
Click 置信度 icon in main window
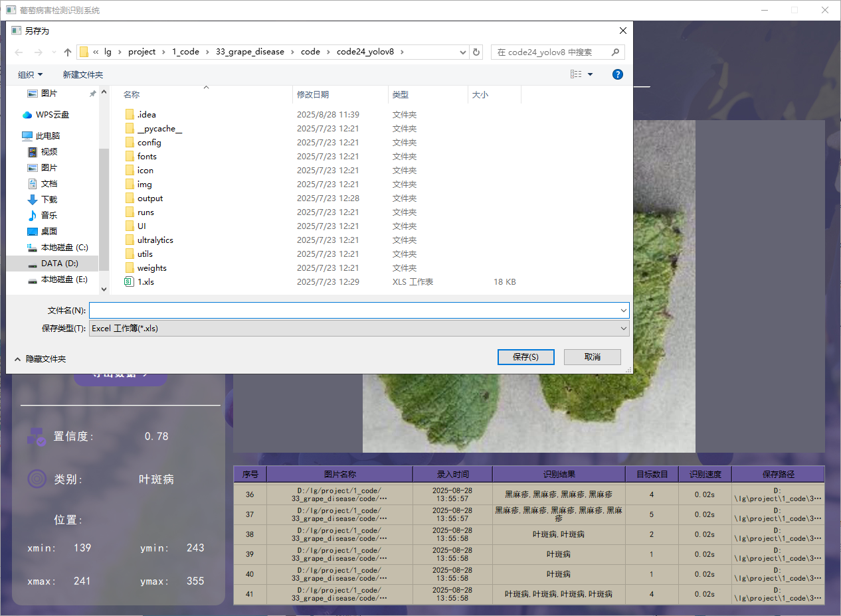[36, 436]
